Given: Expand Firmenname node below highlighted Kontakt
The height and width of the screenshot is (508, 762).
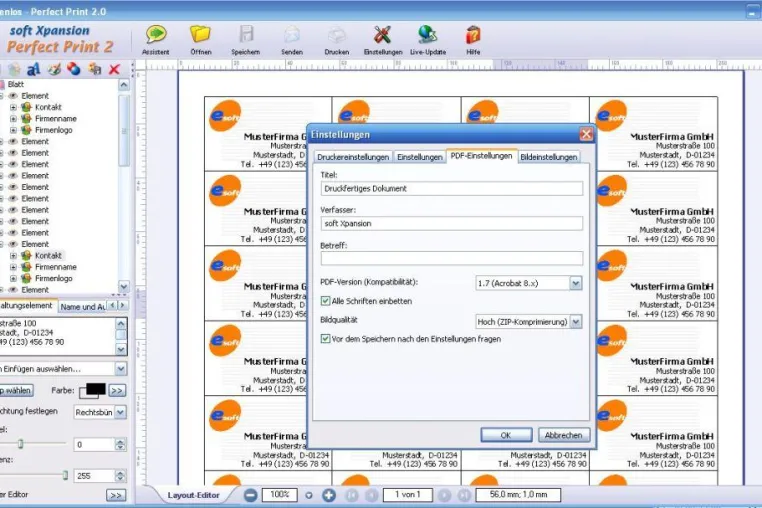Looking at the screenshot, I should [13, 267].
